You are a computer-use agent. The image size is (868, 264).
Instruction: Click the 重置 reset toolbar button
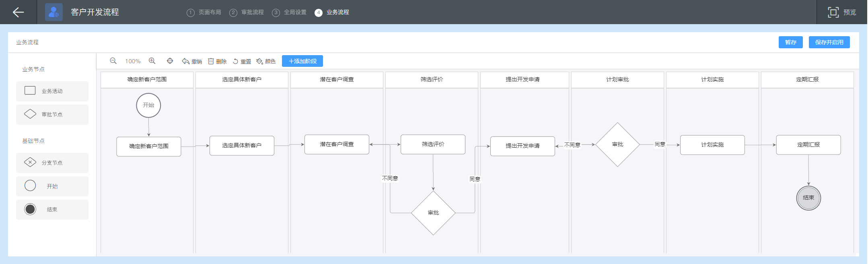[x=242, y=61]
